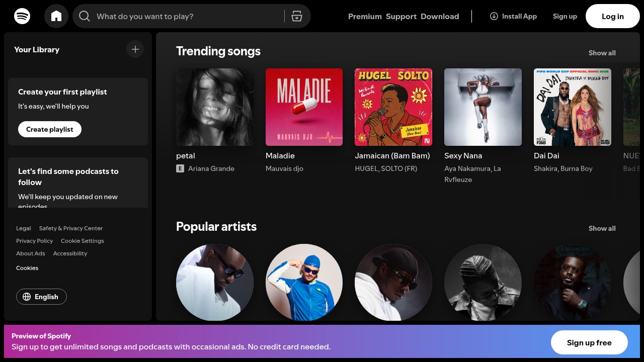
Task: Open the Privacy Policy link
Action: pyautogui.click(x=34, y=241)
